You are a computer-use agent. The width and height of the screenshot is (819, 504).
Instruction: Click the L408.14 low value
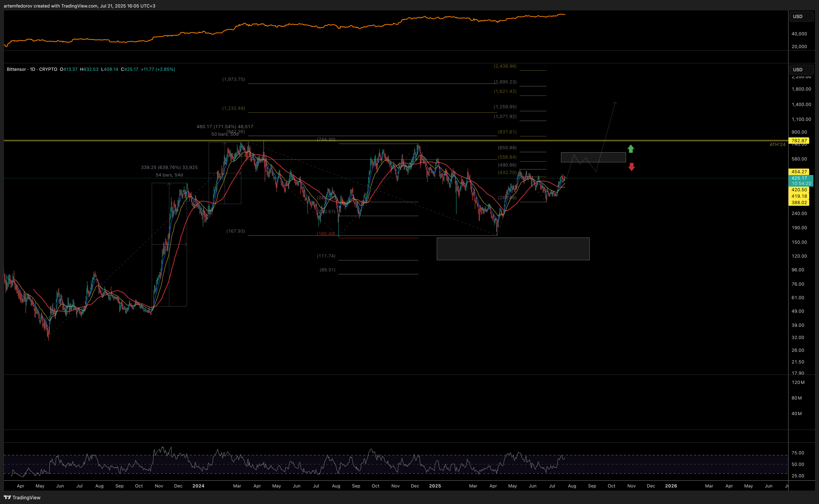pos(110,69)
